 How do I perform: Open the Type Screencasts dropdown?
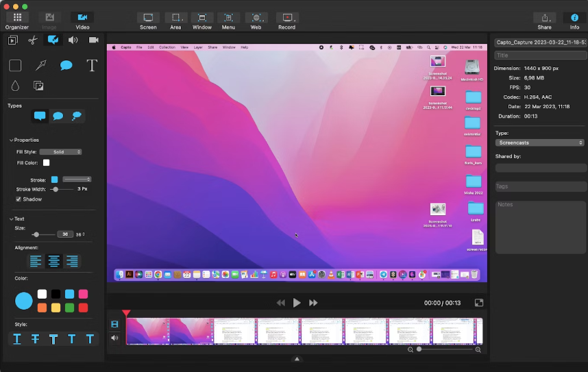(539, 142)
